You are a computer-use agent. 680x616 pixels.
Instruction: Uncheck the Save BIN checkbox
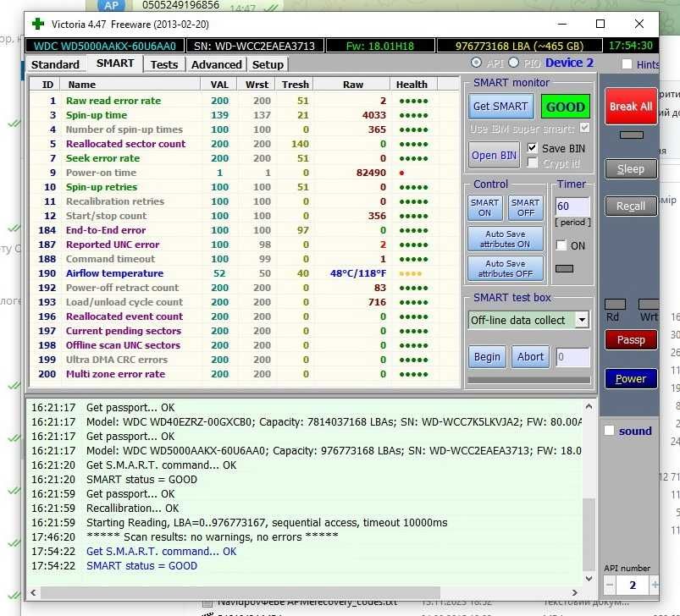532,148
